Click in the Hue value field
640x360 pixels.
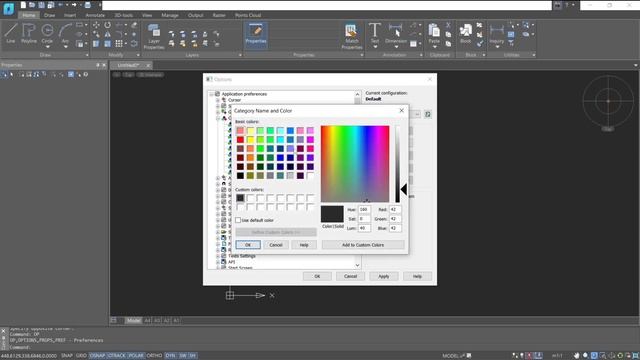click(364, 209)
